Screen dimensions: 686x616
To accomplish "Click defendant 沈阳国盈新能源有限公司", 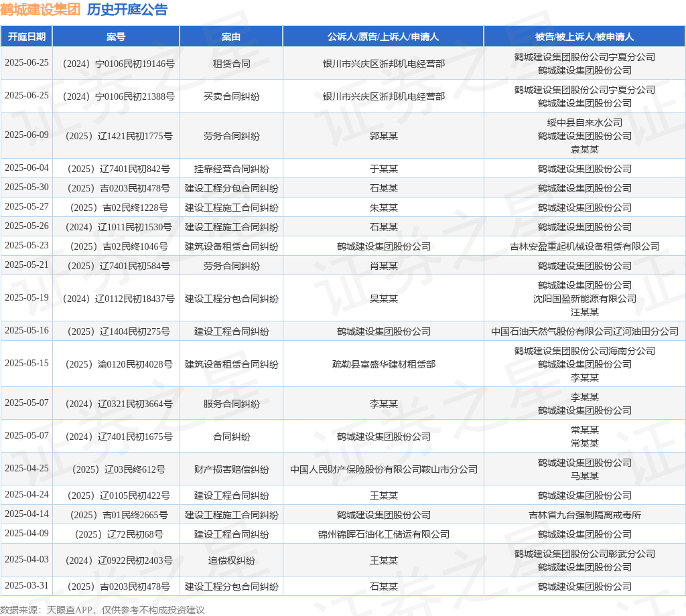I will coord(584,299).
